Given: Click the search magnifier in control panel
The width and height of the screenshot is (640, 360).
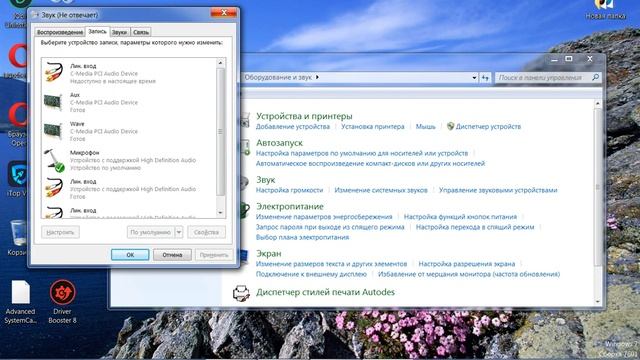Looking at the screenshot, I should (596, 77).
